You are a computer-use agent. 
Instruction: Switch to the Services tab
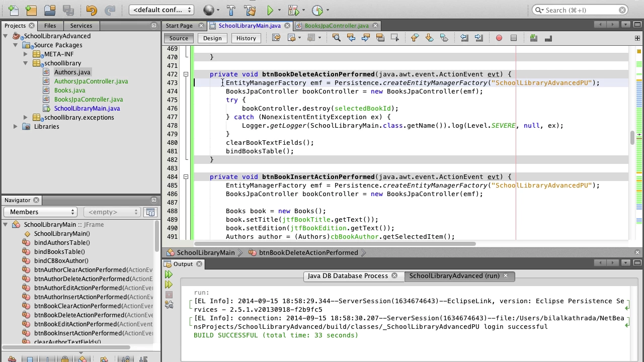pyautogui.click(x=81, y=26)
